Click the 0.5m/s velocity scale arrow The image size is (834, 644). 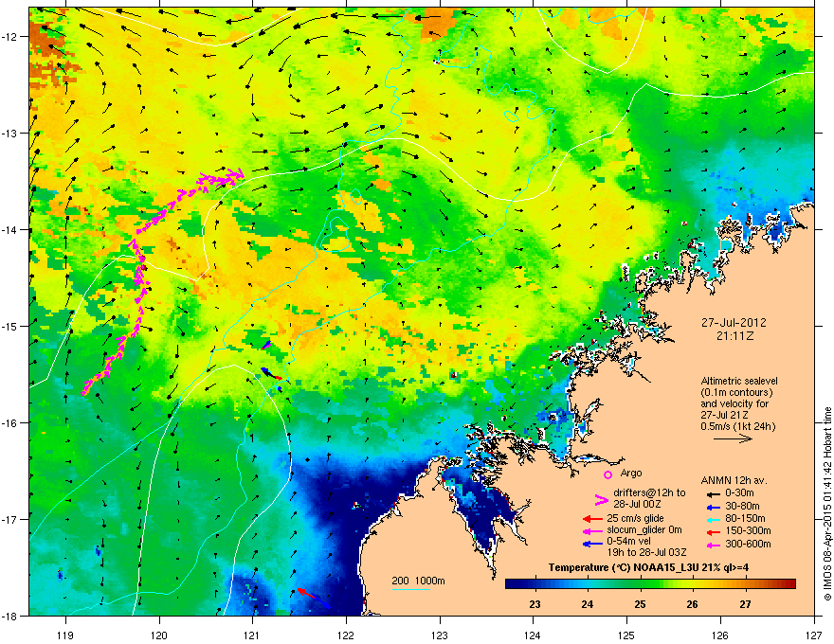point(733,438)
